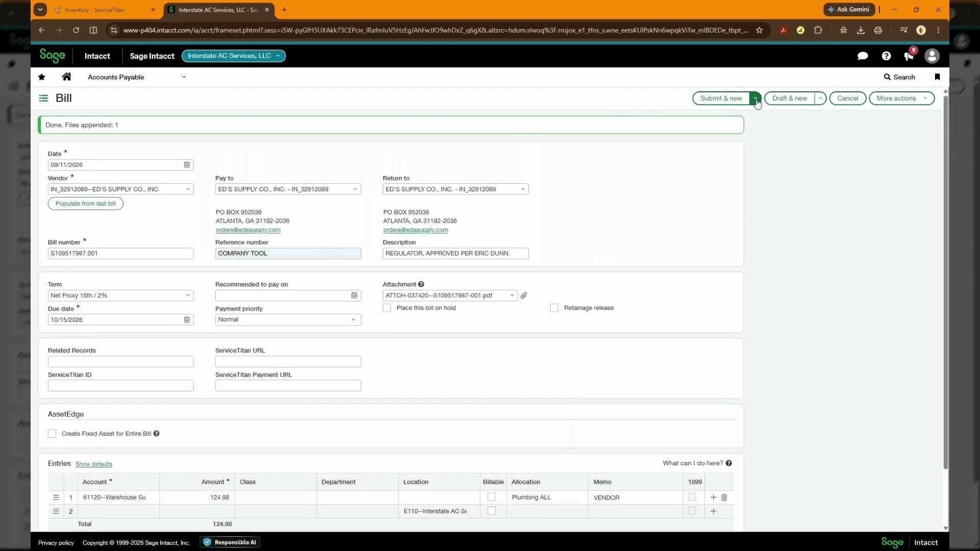The height and width of the screenshot is (551, 980).
Task: Open Pay to orders@edssupply.com email link
Action: click(x=248, y=230)
